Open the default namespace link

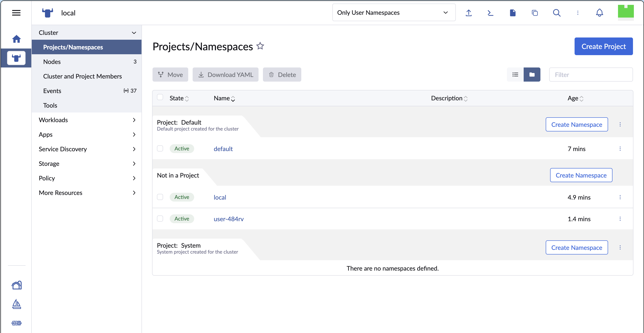[x=223, y=149]
